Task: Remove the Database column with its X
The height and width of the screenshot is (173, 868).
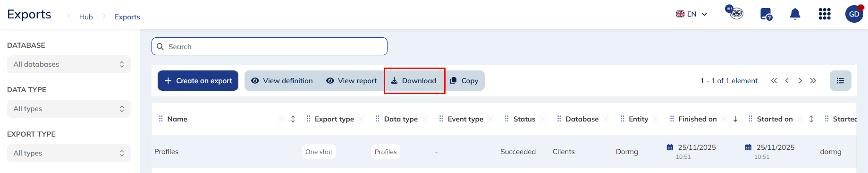Action: (606, 119)
